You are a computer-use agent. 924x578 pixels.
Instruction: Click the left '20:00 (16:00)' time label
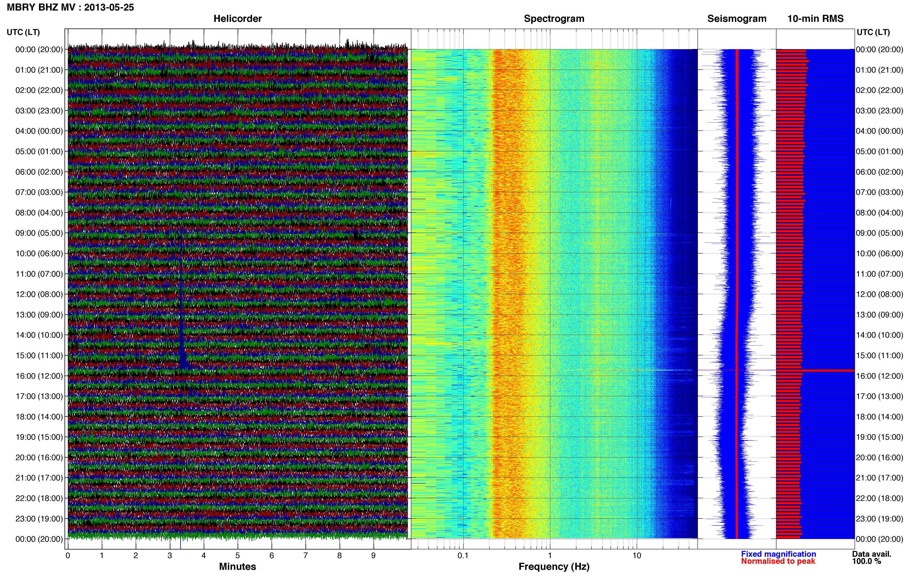tap(39, 458)
